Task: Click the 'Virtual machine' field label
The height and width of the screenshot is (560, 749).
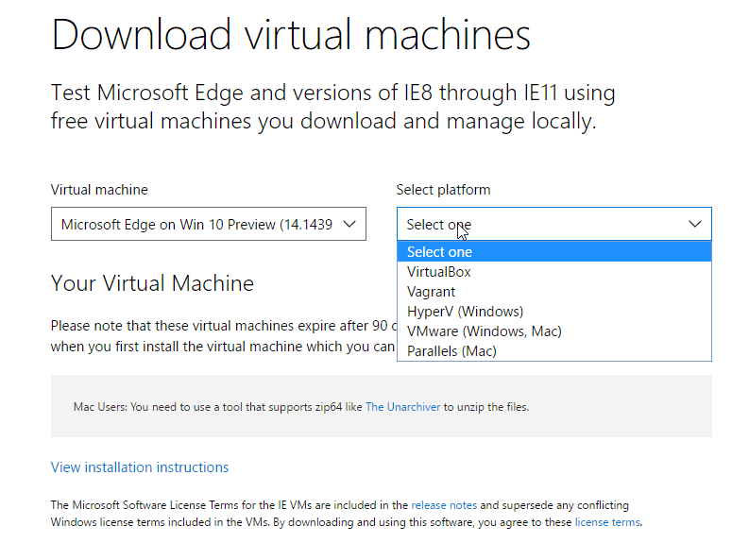Action: coord(99,190)
